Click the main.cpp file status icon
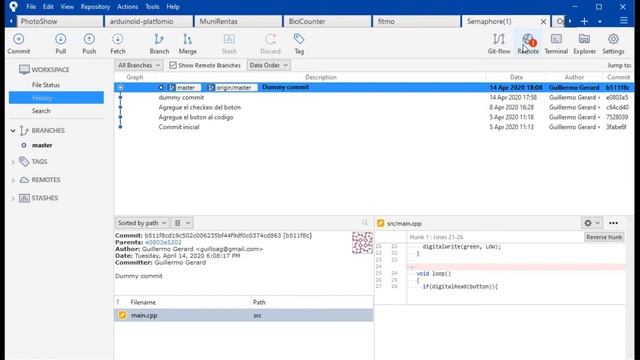 pos(122,315)
